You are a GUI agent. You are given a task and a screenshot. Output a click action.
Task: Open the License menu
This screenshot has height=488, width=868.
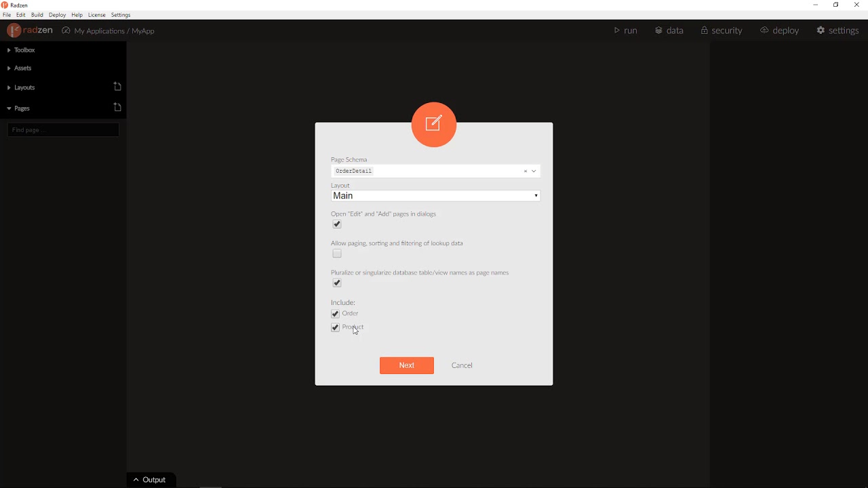(97, 15)
